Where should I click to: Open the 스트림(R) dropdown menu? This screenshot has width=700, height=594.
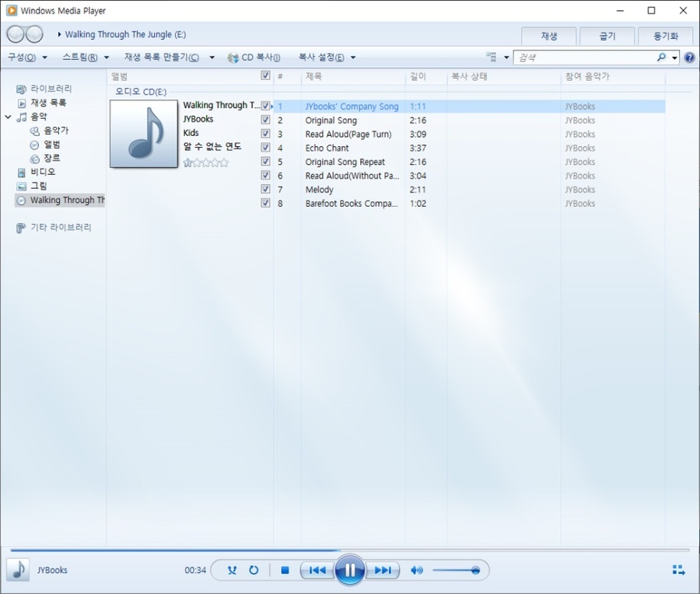[86, 57]
